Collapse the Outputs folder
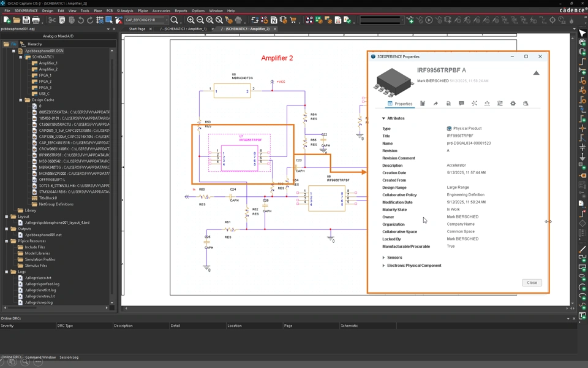The image size is (588, 368). click(6, 229)
